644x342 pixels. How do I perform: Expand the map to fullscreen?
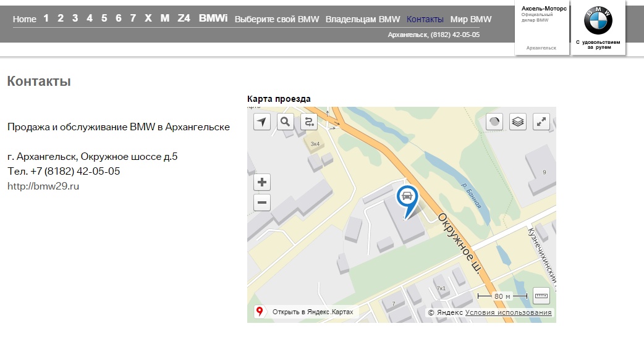click(541, 122)
